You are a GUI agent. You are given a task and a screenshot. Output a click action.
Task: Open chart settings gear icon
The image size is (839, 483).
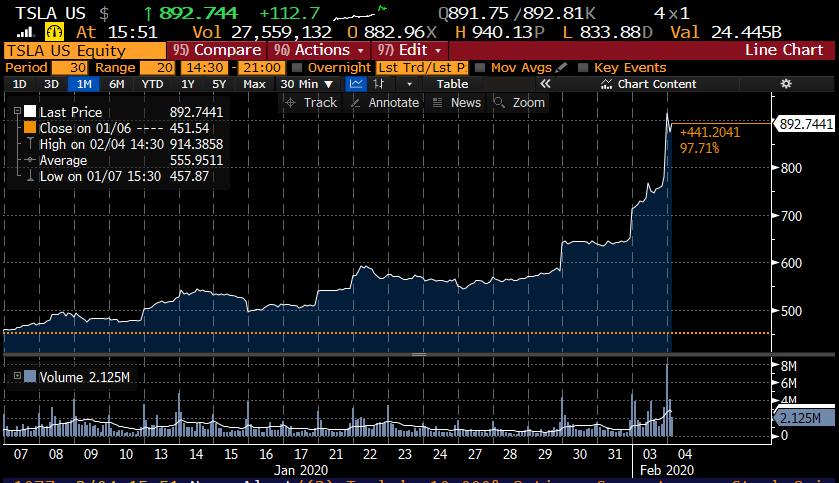tap(785, 84)
